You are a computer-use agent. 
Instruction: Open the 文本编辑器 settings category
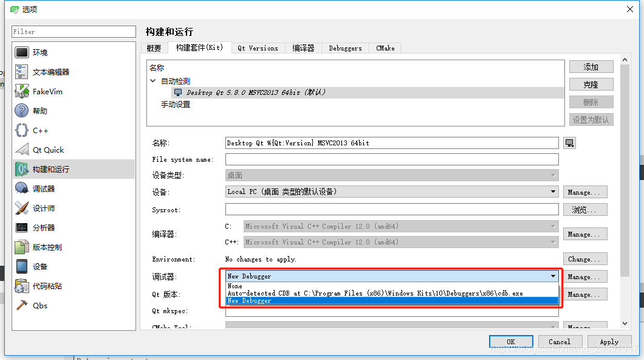[74, 72]
